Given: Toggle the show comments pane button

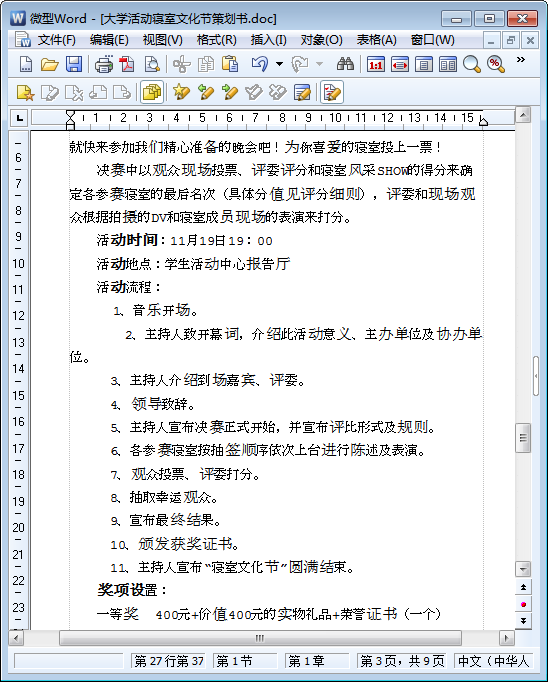Looking at the screenshot, I should 152,92.
